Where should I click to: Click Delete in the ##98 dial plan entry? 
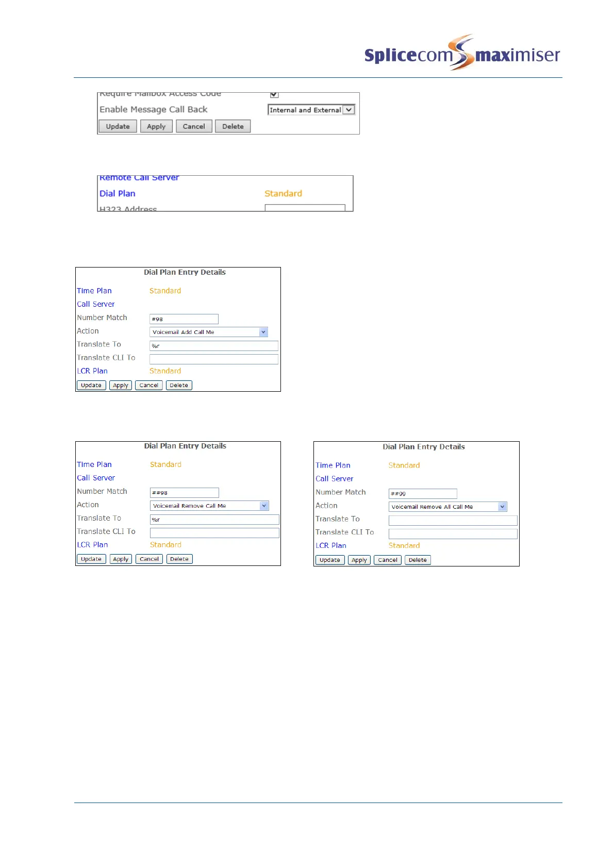pos(179,559)
